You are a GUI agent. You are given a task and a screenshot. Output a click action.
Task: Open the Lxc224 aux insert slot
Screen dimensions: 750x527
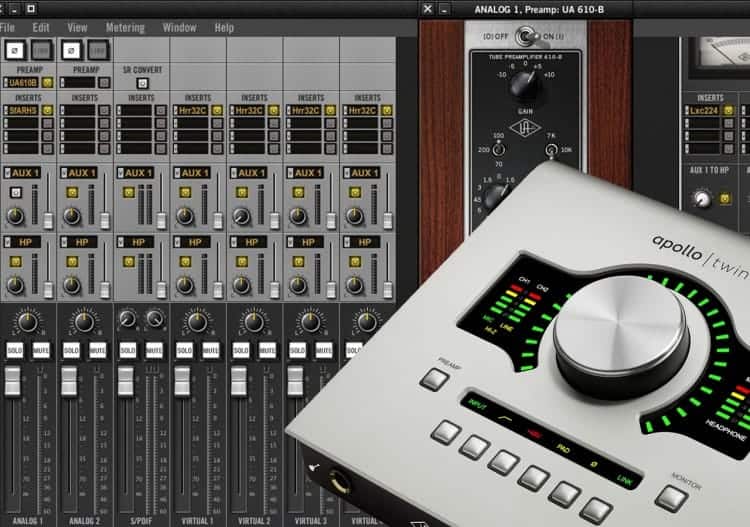click(702, 110)
